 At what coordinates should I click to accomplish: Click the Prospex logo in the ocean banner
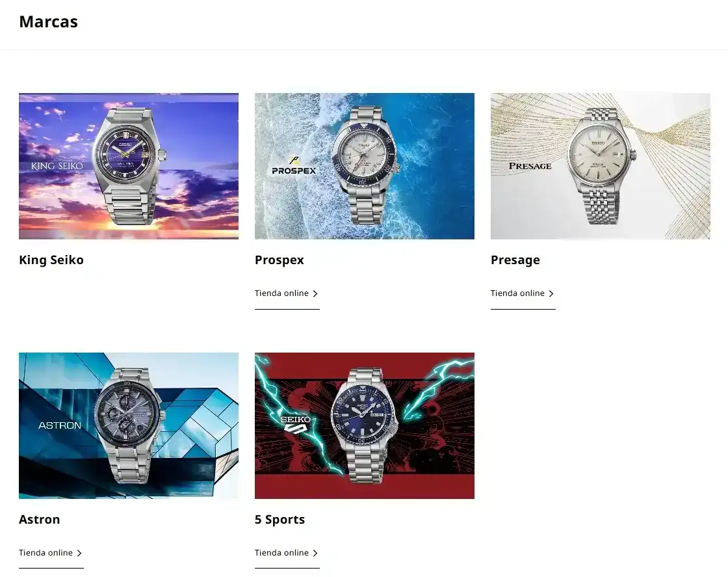pos(294,166)
